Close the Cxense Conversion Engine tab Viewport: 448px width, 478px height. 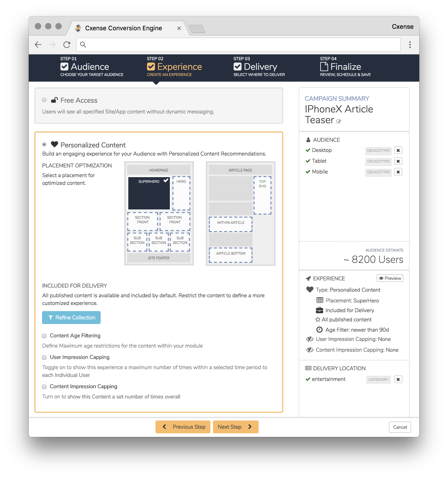point(179,28)
